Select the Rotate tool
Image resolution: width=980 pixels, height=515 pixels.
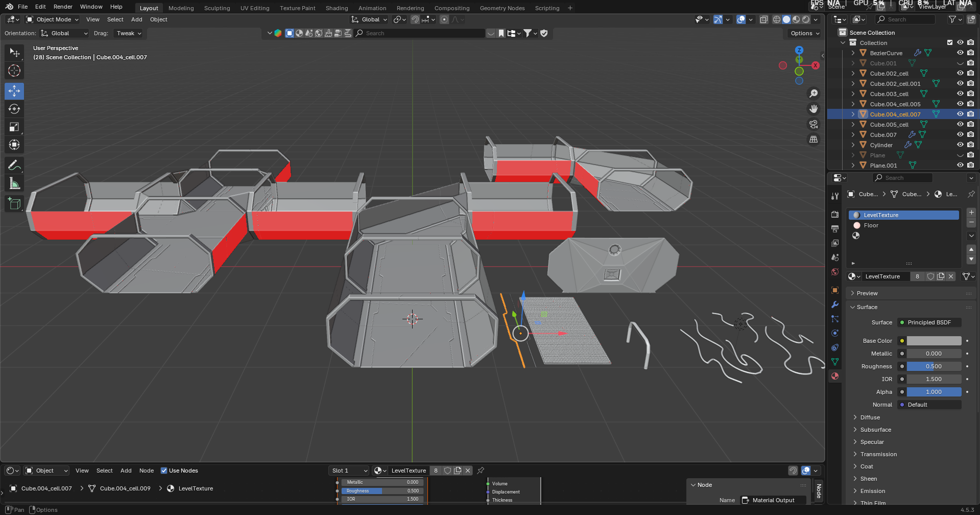(x=14, y=109)
